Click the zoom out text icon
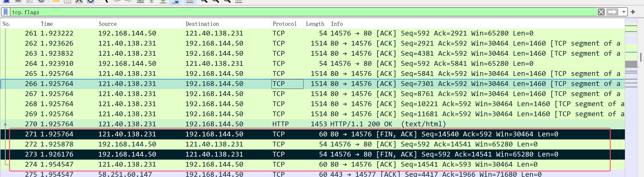The image size is (644, 177). (216, 1)
